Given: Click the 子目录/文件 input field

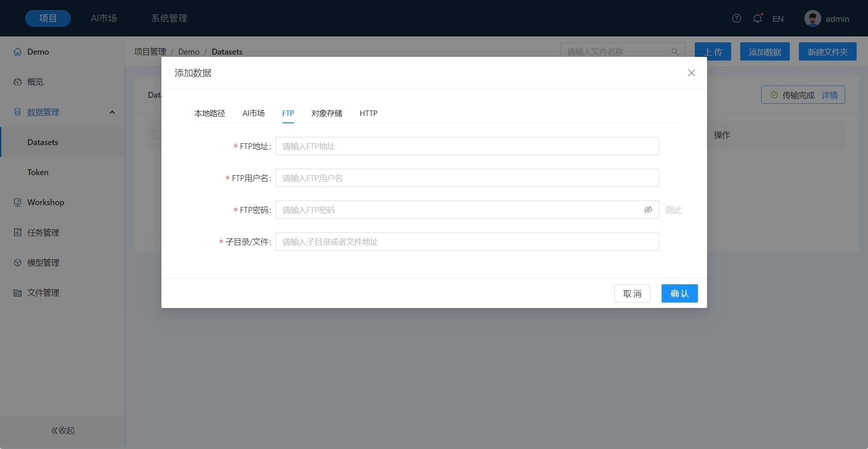Looking at the screenshot, I should 467,242.
